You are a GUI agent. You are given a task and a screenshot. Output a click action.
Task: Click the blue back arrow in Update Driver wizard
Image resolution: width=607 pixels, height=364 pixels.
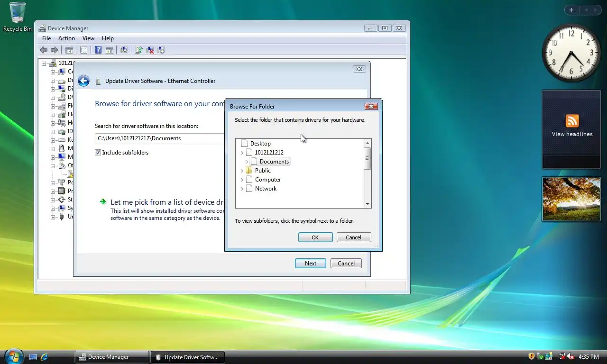pos(83,81)
